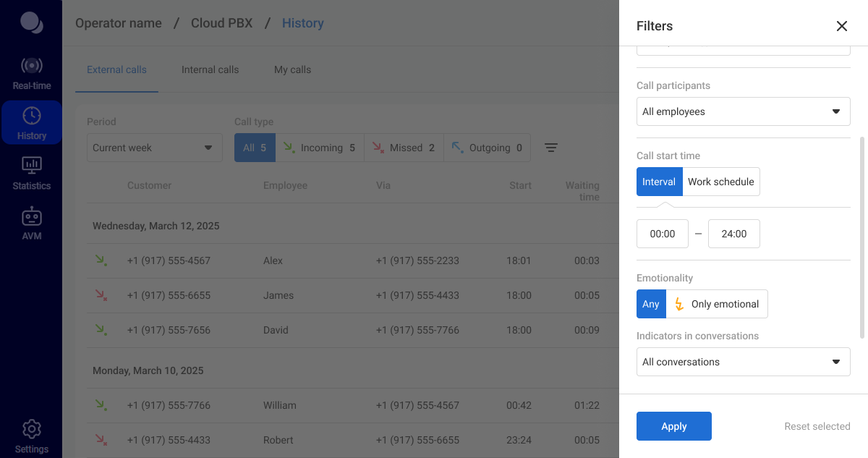Click the Waiting time column header
Image resolution: width=868 pixels, height=458 pixels.
click(x=582, y=191)
